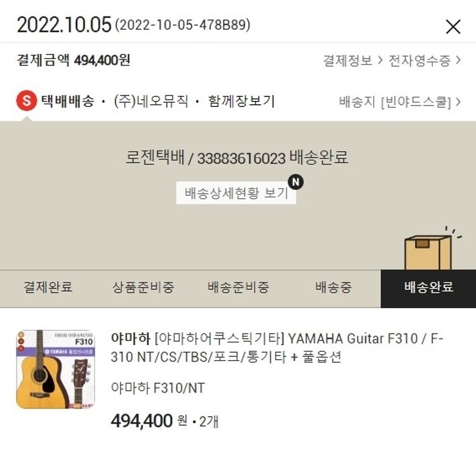
Task: Open 전자영수증 electronic receipt
Action: 420,60
